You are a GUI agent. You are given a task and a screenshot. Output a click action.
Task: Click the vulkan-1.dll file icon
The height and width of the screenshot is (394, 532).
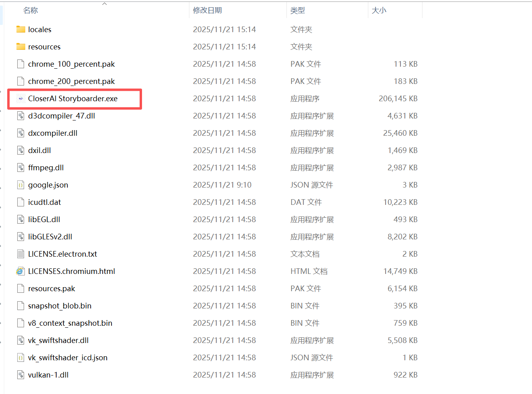21,375
